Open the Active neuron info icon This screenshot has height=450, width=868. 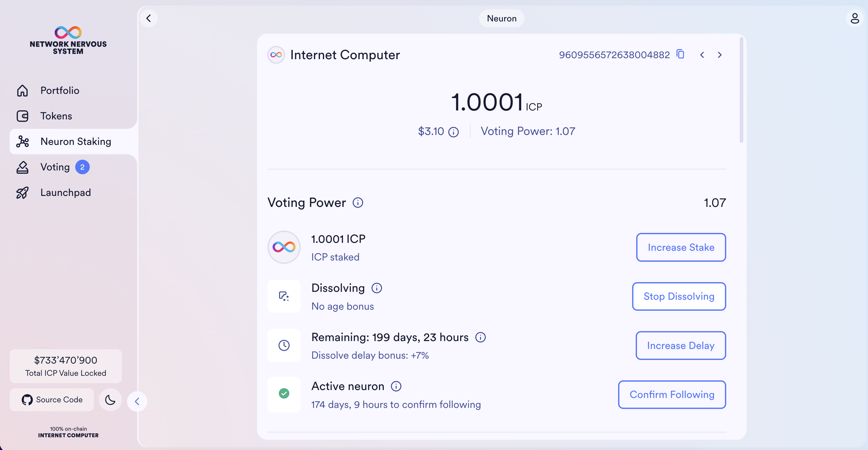coord(396,386)
